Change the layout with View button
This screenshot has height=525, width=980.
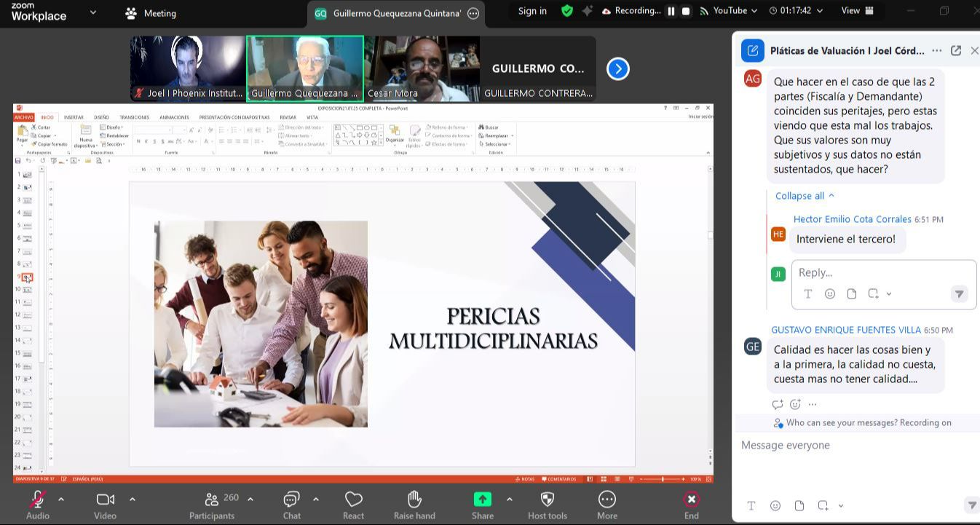(x=857, y=11)
